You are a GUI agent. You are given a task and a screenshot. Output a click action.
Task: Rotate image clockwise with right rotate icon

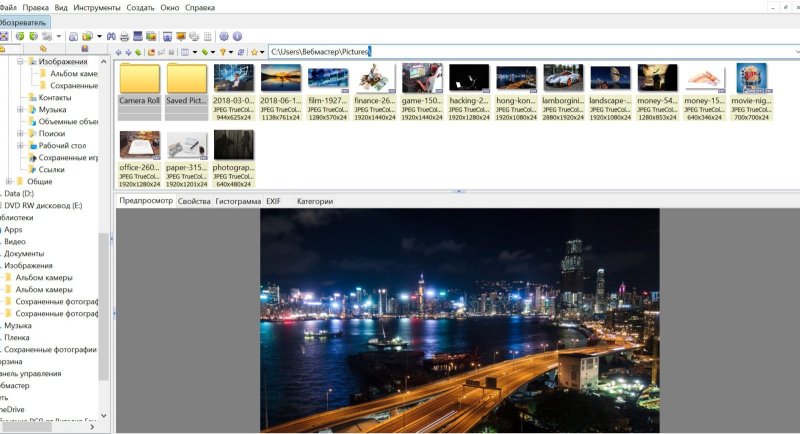pos(33,36)
